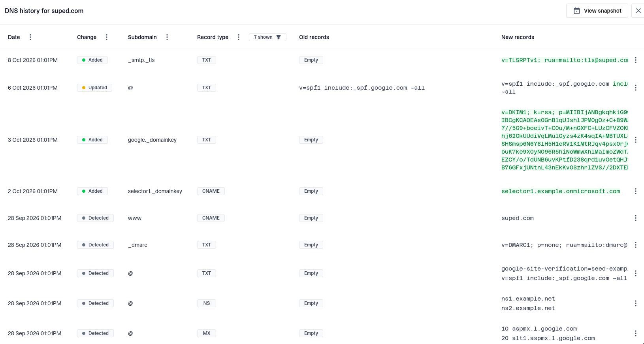644x344 pixels.
Task: Open row actions for the google._domainkey record
Action: [636, 140]
